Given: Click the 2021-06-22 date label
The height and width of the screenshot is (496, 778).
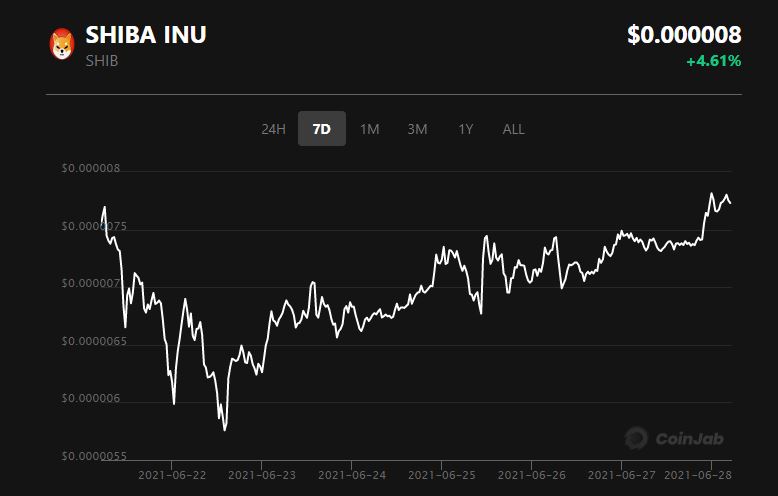Looking at the screenshot, I should click(172, 475).
